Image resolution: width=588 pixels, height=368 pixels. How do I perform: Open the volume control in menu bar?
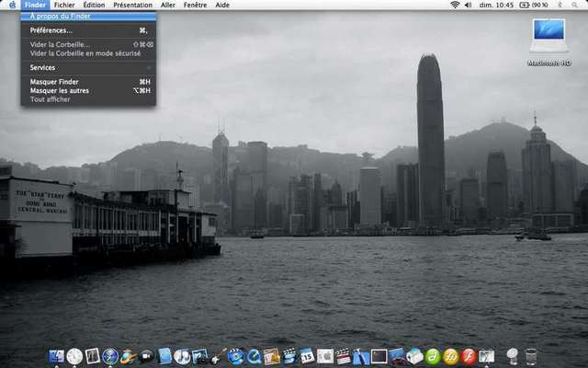pyautogui.click(x=469, y=5)
